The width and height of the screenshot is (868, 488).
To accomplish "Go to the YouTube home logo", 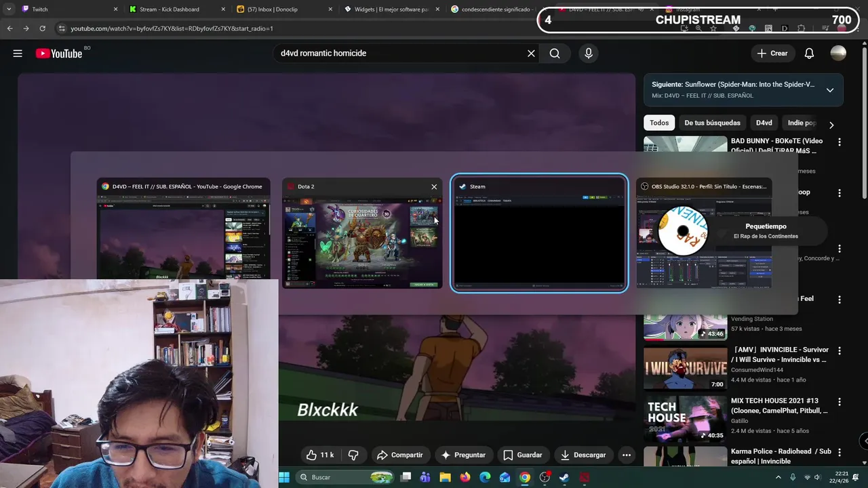I will tap(59, 53).
